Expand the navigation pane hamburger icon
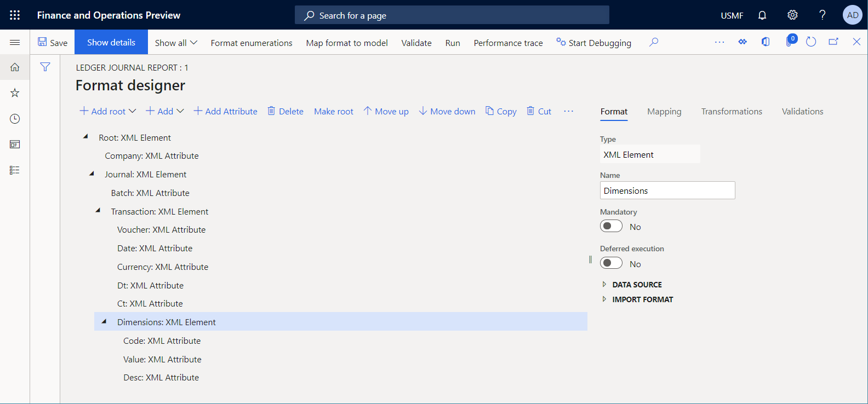868x404 pixels. 15,42
